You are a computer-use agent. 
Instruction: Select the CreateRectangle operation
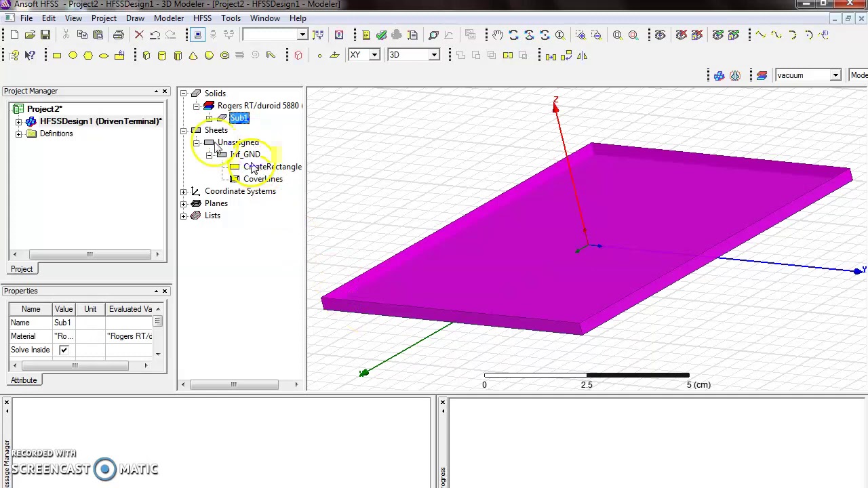pos(273,167)
